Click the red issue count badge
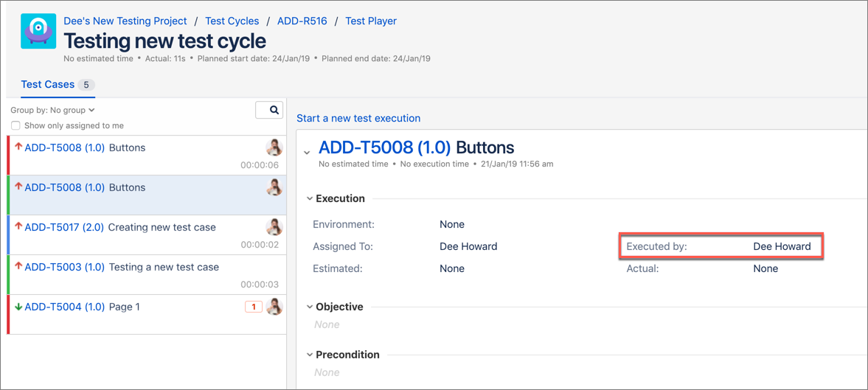Image resolution: width=868 pixels, height=390 pixels. 253,307
